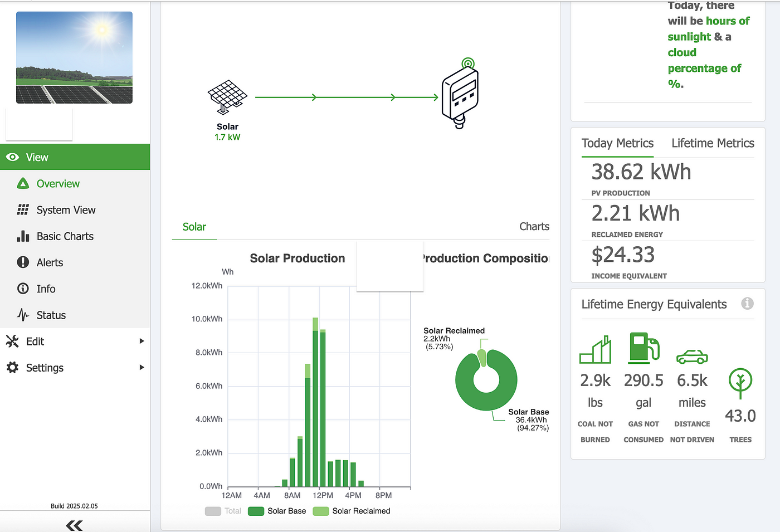Go to System View page
This screenshot has width=780, height=532.
pyautogui.click(x=66, y=210)
